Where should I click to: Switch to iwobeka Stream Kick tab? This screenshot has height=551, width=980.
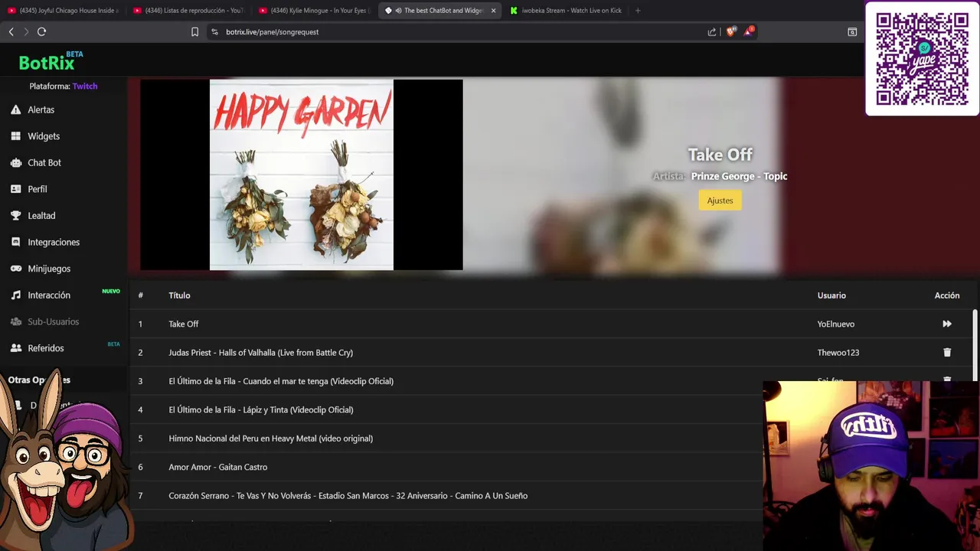[566, 11]
